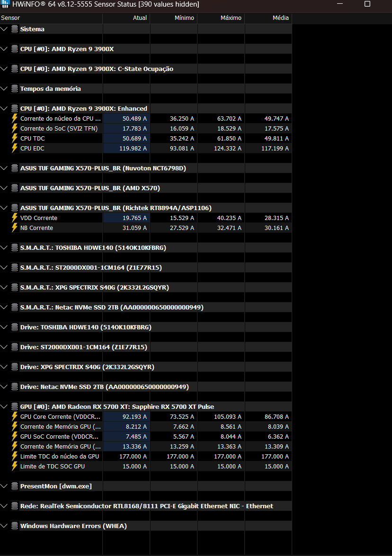
Task: Select the NB Corrente sensor label
Action: [x=36, y=228]
